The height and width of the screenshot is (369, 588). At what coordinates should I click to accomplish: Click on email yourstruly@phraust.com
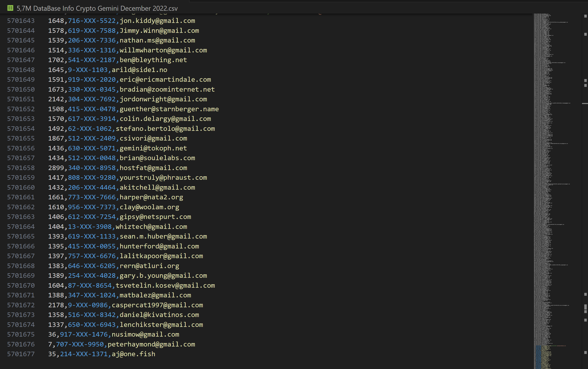click(163, 177)
